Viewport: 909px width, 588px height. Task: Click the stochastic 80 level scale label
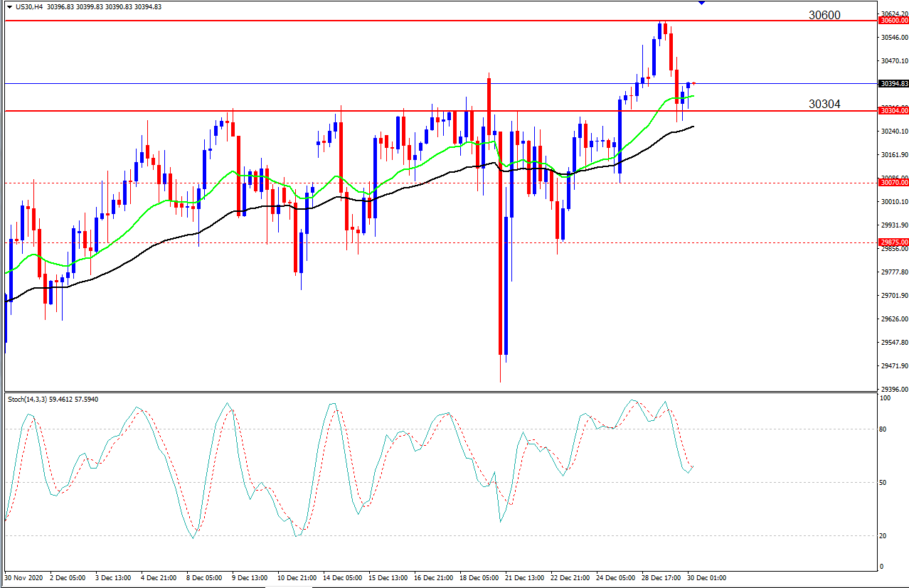885,429
